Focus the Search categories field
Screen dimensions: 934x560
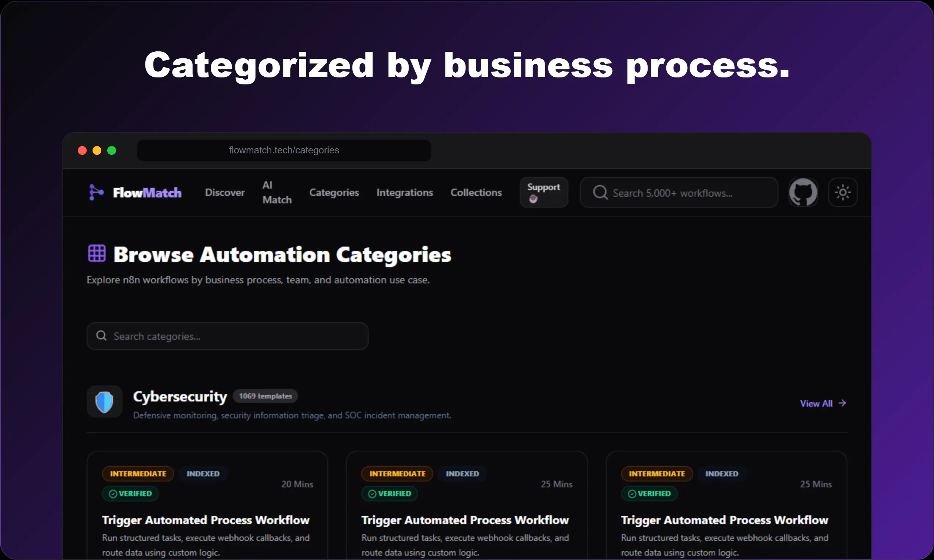coord(227,336)
